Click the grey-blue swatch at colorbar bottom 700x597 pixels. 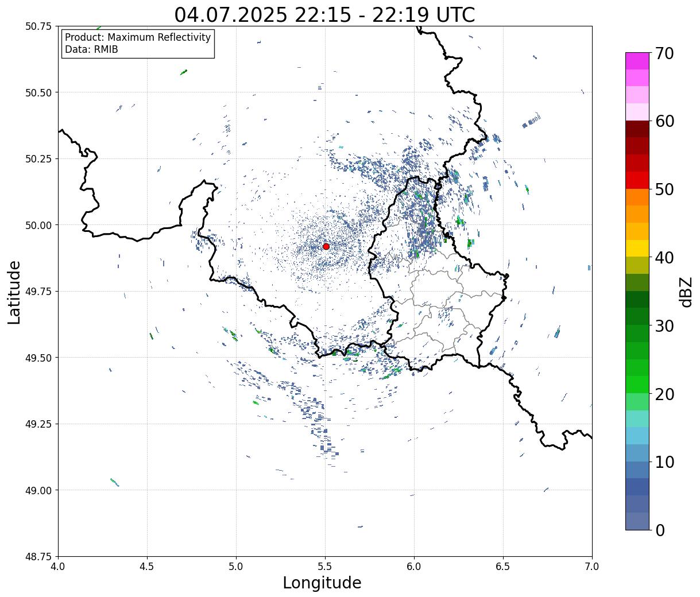coord(637,521)
